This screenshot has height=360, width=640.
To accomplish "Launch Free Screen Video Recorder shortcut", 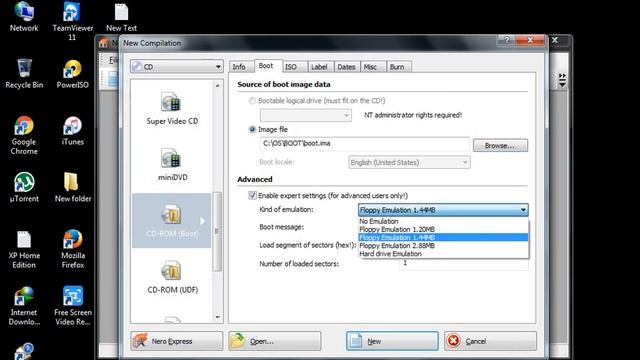I will [72, 306].
